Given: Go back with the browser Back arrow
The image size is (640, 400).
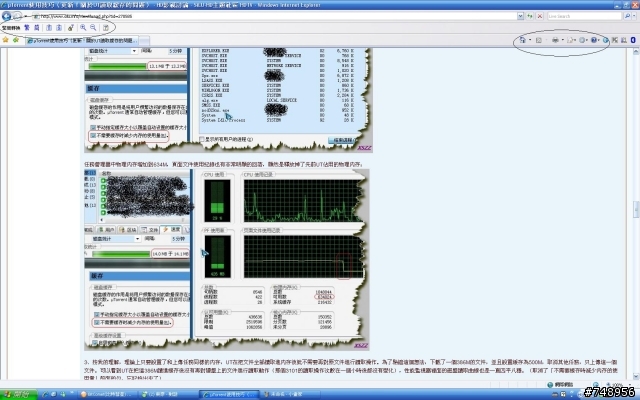Looking at the screenshot, I should point(7,16).
